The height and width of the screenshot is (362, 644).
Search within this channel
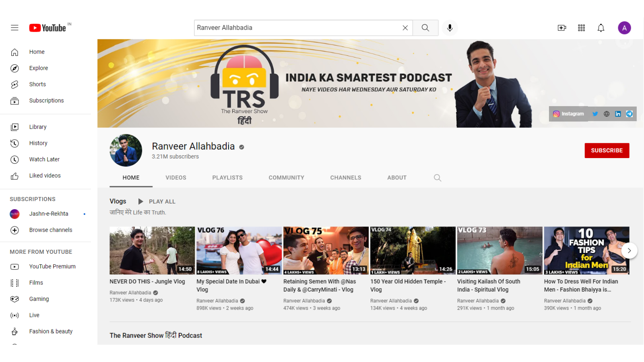pyautogui.click(x=438, y=178)
